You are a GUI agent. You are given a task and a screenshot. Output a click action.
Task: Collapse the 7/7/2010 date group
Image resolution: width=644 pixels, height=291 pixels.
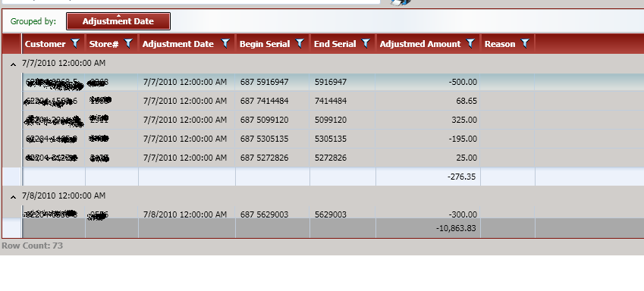[x=13, y=64]
